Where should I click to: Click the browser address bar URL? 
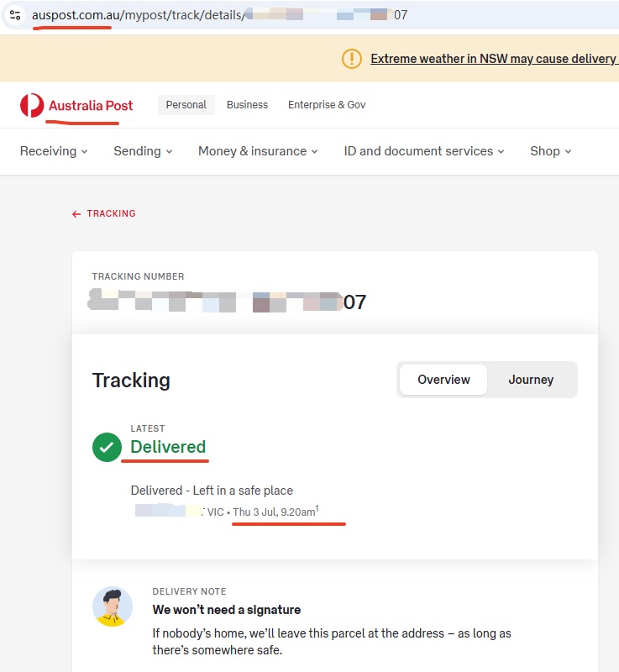(219, 15)
